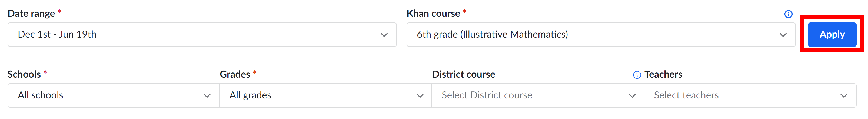Open the Schools dropdown
This screenshot has height=119, width=868.
(x=114, y=95)
